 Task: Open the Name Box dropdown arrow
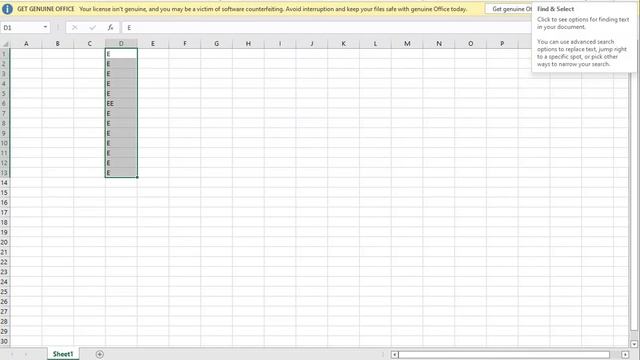click(x=45, y=27)
